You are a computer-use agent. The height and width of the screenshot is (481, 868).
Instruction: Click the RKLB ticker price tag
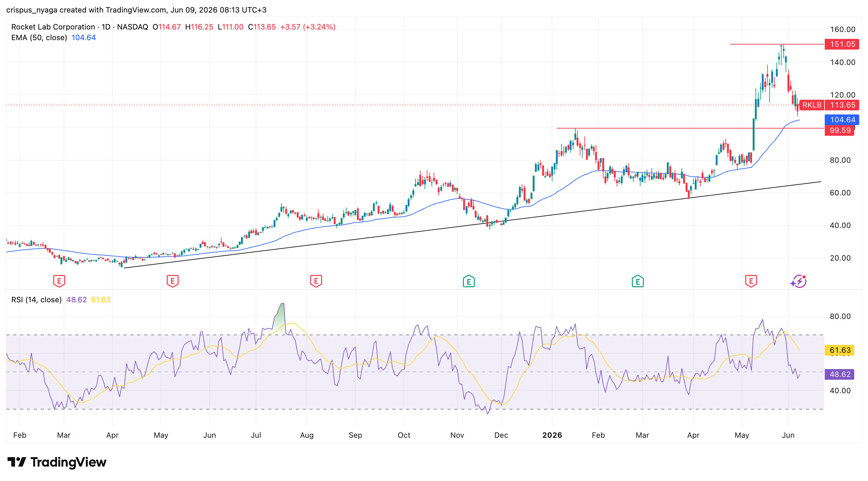click(x=811, y=105)
